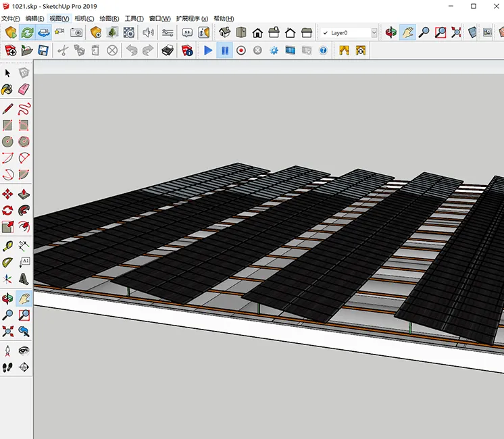This screenshot has width=504, height=439.
Task: Toggle the blue Pause animation button
Action: tap(224, 50)
